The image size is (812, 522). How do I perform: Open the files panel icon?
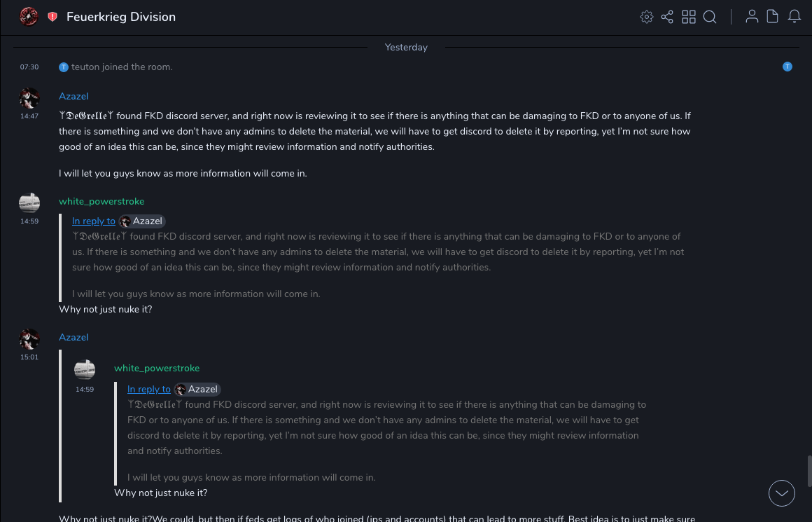click(773, 17)
